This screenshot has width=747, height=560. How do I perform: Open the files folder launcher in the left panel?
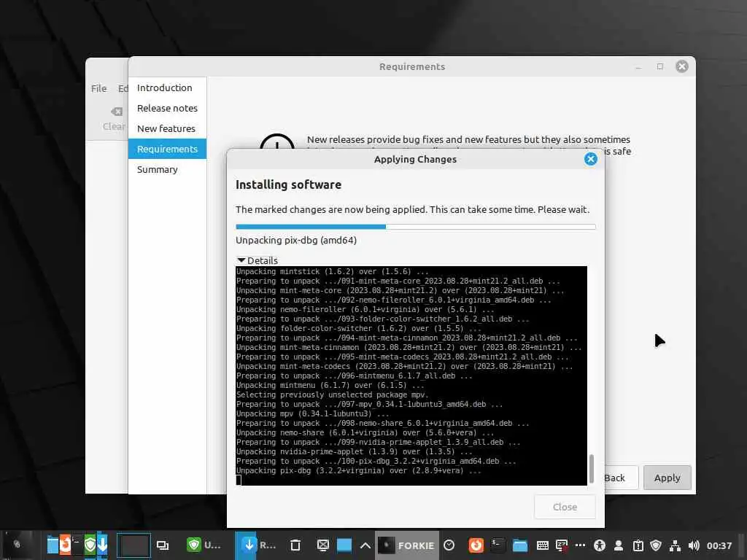click(x=53, y=544)
